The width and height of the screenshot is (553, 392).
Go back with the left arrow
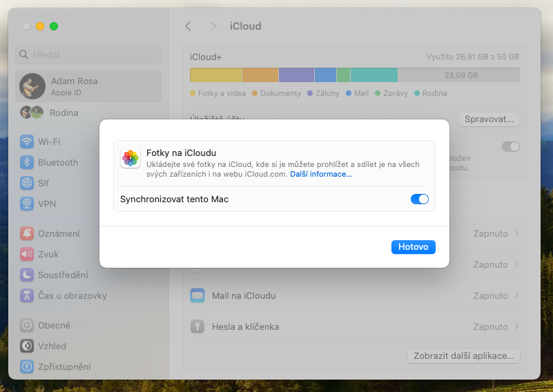click(188, 26)
